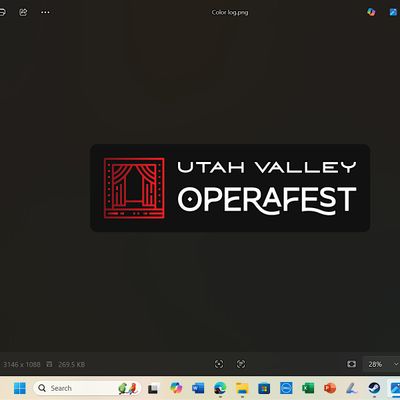This screenshot has width=400, height=400.
Task: Open Microsoft Word from the taskbar
Action: coord(198,388)
